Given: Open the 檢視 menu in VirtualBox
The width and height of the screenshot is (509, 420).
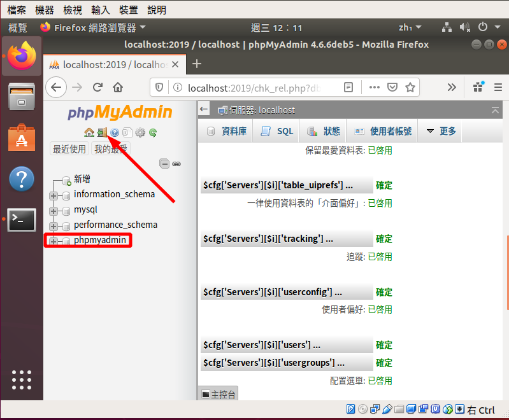Looking at the screenshot, I should 73,10.
